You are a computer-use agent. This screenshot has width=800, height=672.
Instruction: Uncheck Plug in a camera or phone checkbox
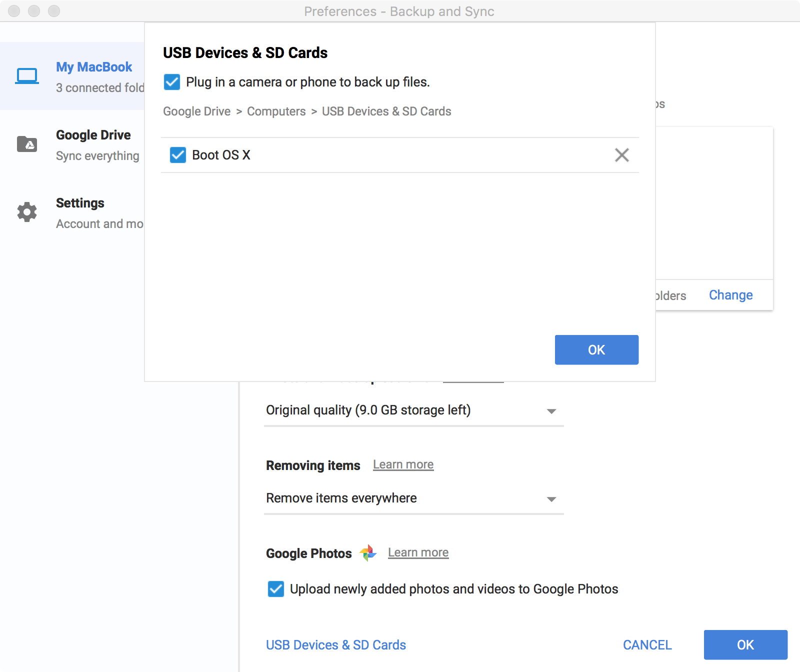click(x=172, y=82)
